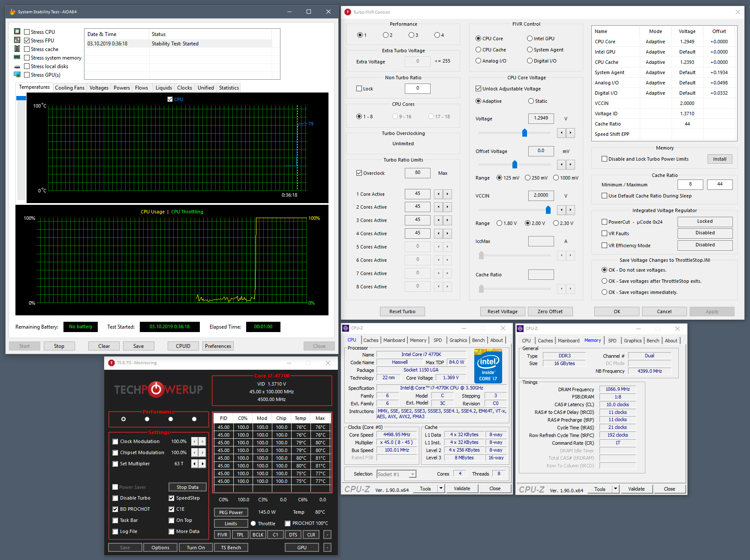Choose the 250 mV offset range
This screenshot has width=750, height=560.
(527, 178)
